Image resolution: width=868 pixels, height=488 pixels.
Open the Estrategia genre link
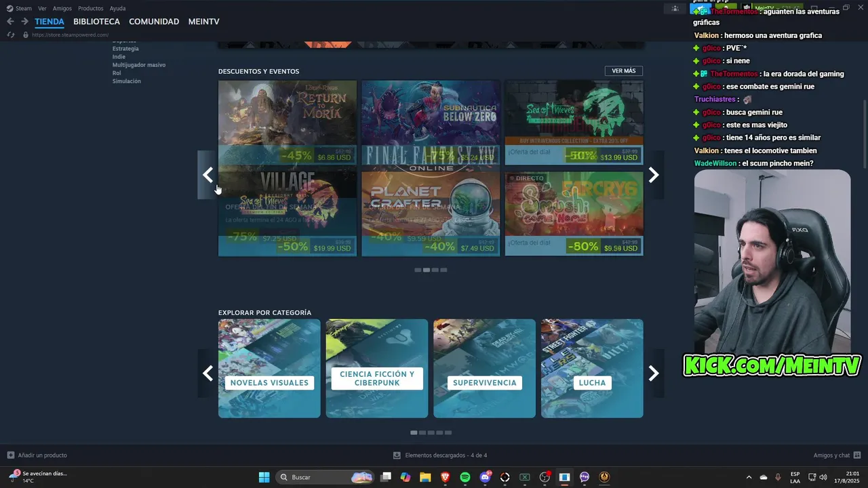(125, 49)
